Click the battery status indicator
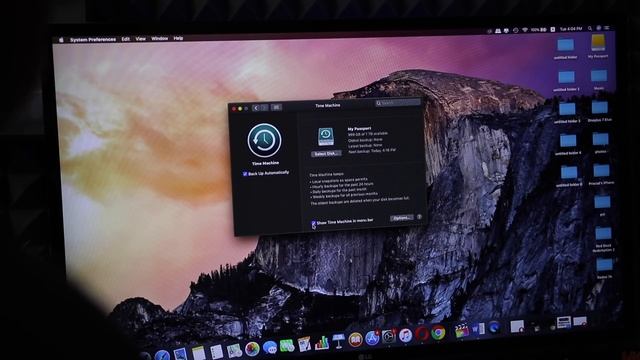This screenshot has height=360, width=640. pos(539,30)
